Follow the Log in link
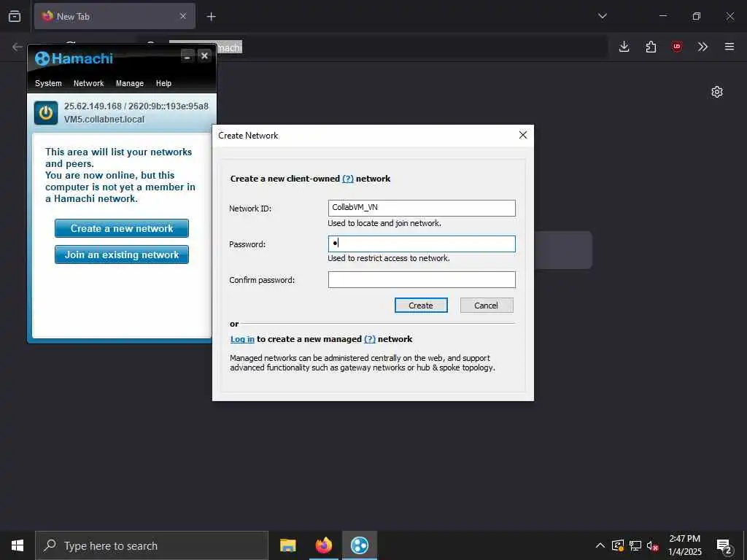 coord(242,339)
